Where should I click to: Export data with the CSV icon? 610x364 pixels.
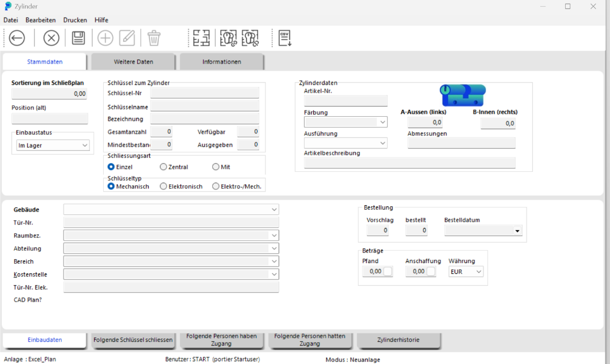point(285,38)
